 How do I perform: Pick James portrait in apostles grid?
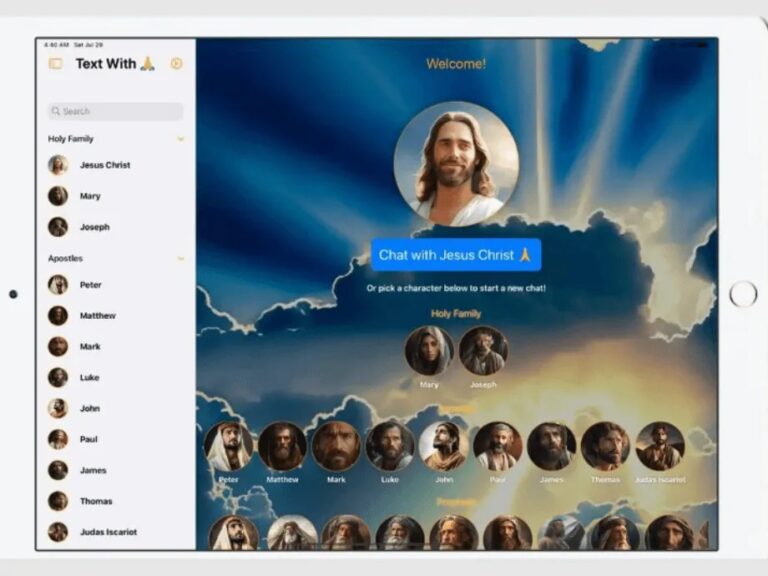[552, 446]
